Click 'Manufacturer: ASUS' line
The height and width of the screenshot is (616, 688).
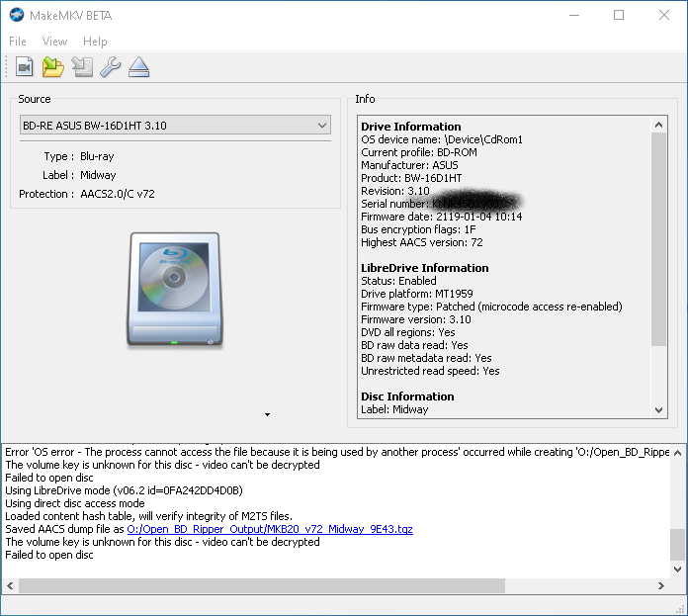click(409, 165)
